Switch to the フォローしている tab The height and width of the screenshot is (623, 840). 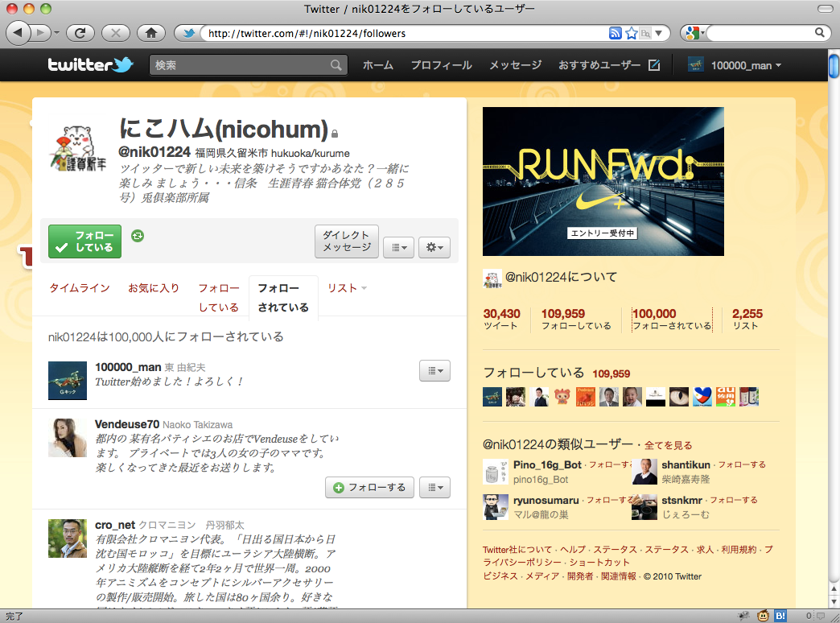click(x=219, y=298)
